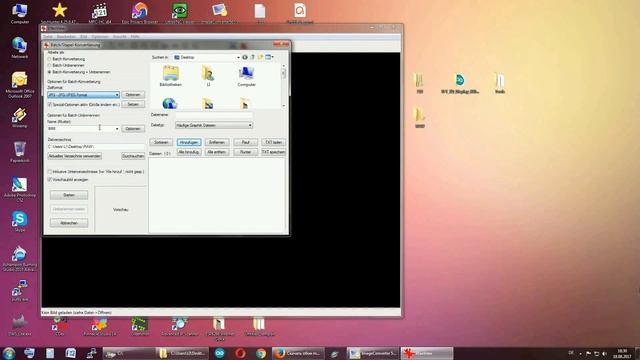Open the Name (Muster) dropdown arrow

click(x=117, y=129)
